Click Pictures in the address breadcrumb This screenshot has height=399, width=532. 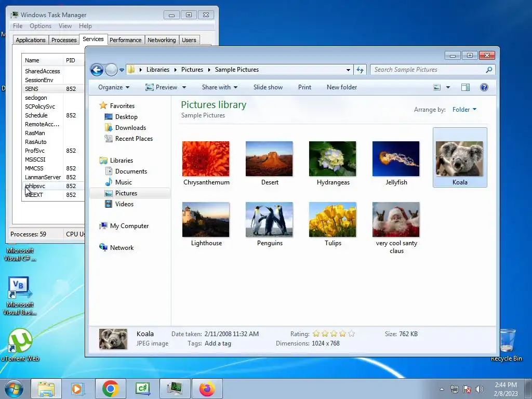click(x=192, y=70)
